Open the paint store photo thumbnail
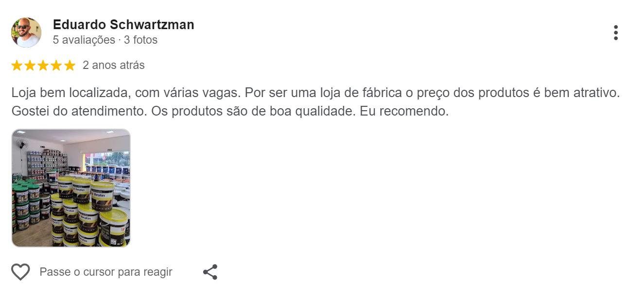This screenshot has height=300, width=644. point(71,188)
